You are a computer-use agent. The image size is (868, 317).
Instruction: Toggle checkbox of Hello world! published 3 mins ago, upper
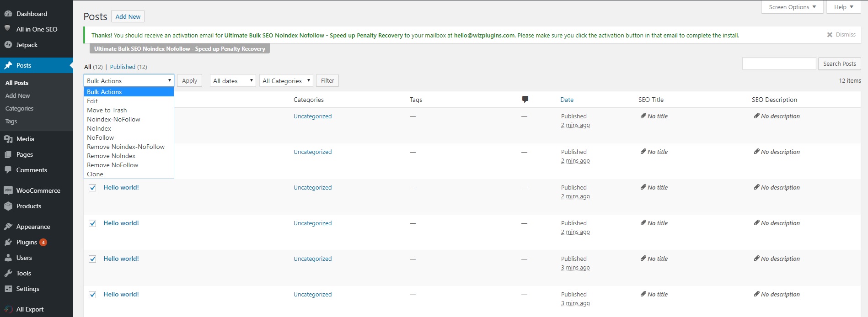pyautogui.click(x=92, y=259)
